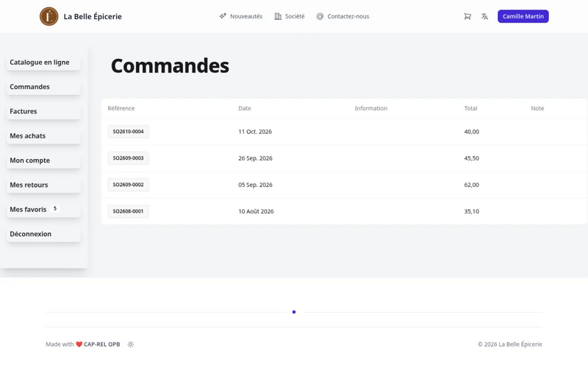Click the Note column header
This screenshot has height=368, width=588.
click(x=537, y=108)
